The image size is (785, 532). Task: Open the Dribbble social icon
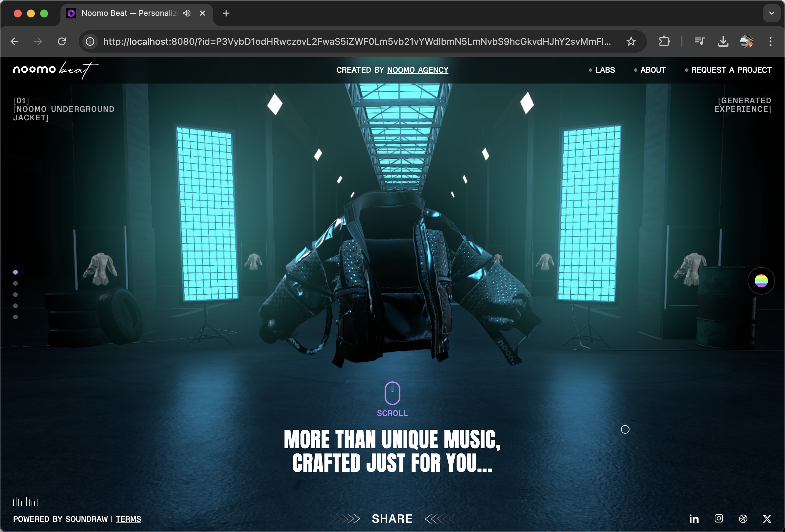[743, 519]
